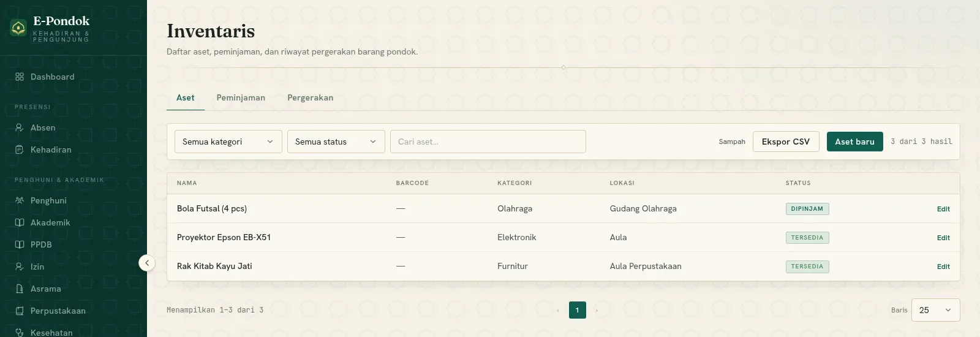This screenshot has width=980, height=337.
Task: Click the Kehadiran clipboard icon
Action: click(x=20, y=150)
